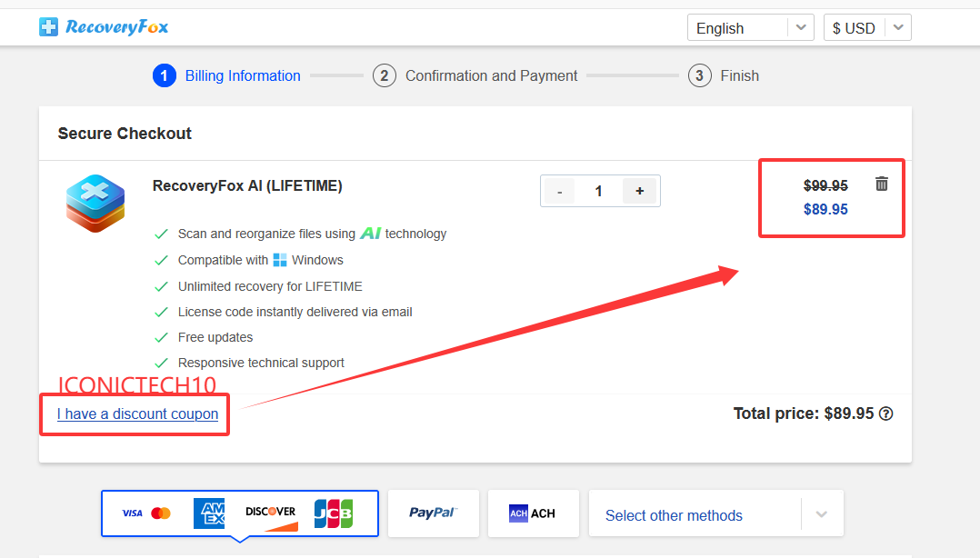Click the total price help icon

(x=885, y=414)
